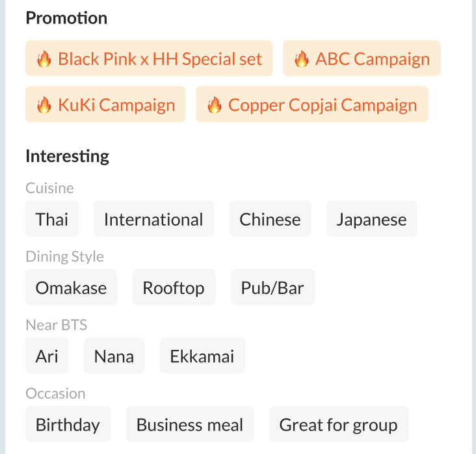Image resolution: width=476 pixels, height=454 pixels.
Task: Select the International cuisine chip
Action: tap(153, 219)
